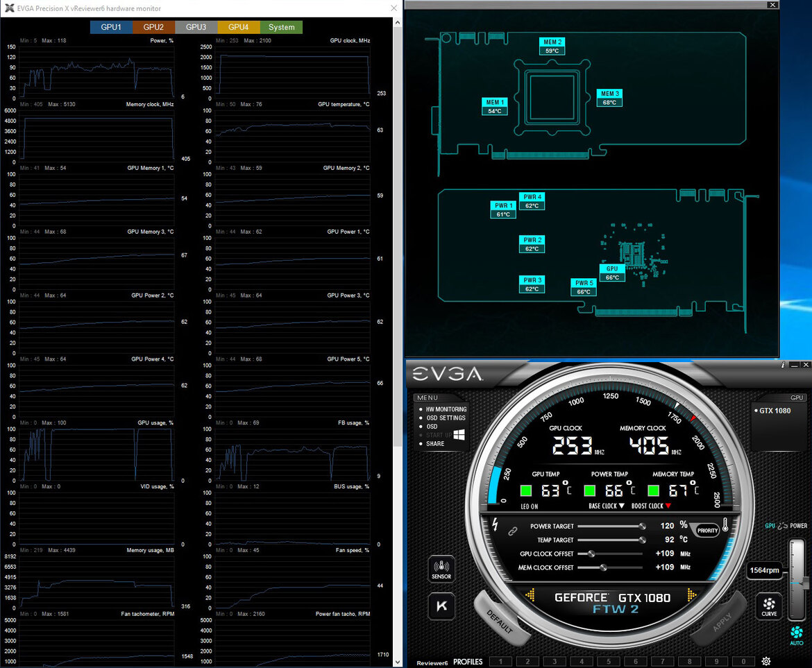Adjust the Power Target slider
The height and width of the screenshot is (668, 812).
pyautogui.click(x=611, y=526)
